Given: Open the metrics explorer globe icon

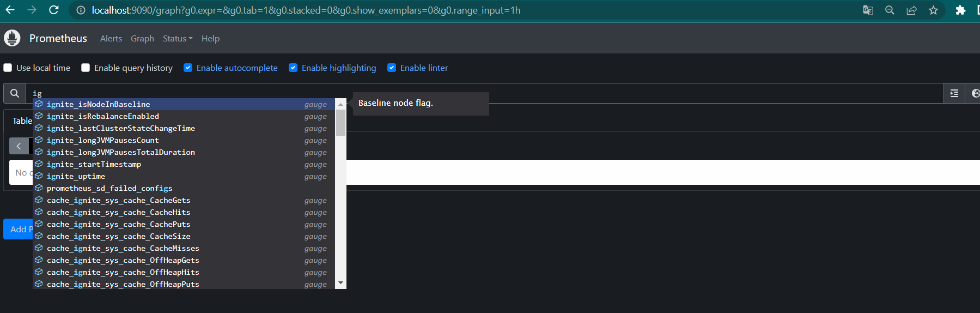Looking at the screenshot, I should 975,93.
